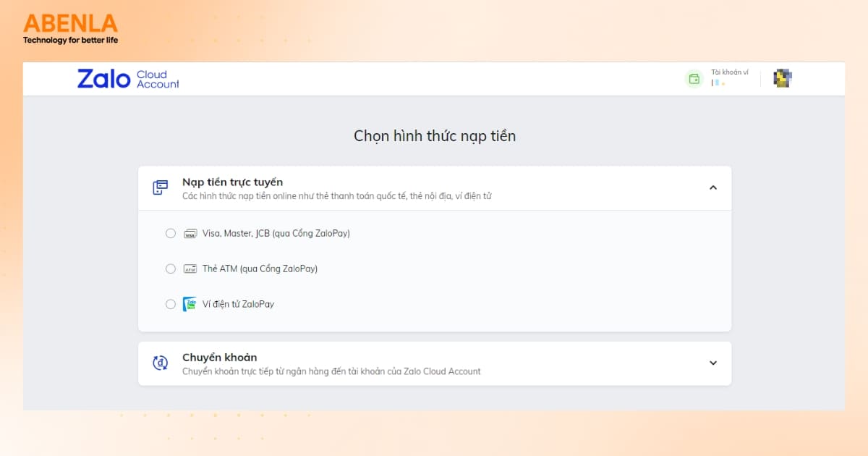Click the online top-up card icon

tap(160, 188)
